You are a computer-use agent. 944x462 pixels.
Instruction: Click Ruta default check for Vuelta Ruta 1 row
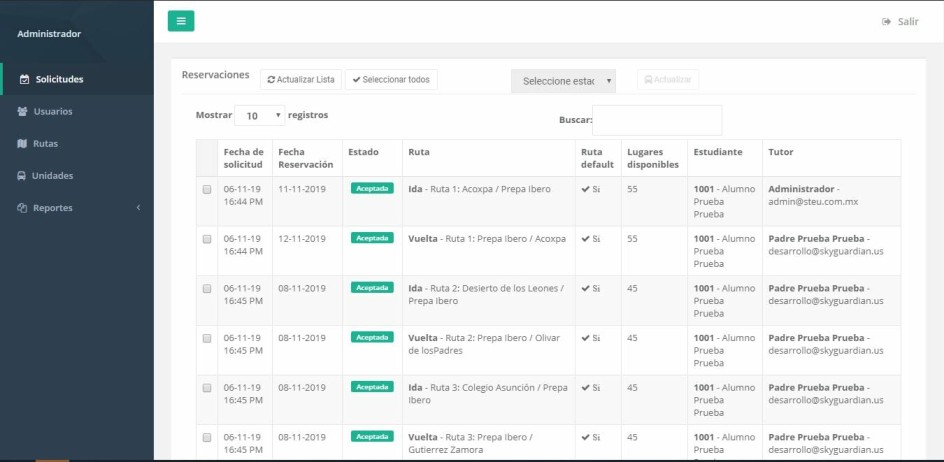585,239
